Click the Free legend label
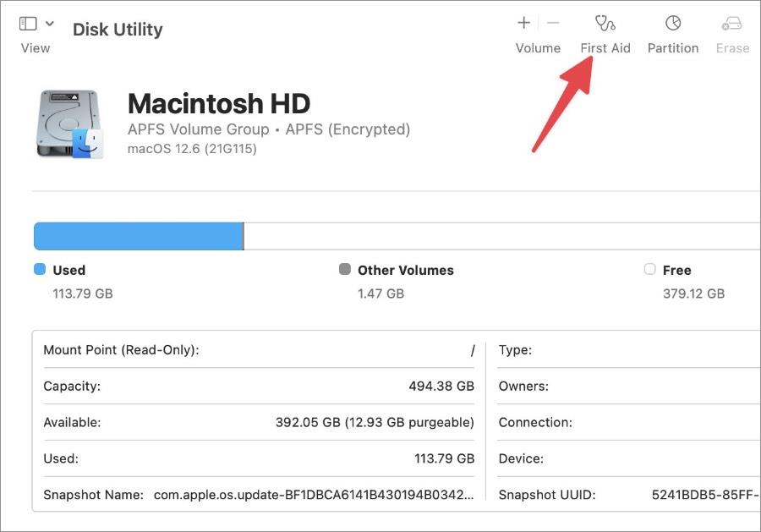761x532 pixels. 677,271
